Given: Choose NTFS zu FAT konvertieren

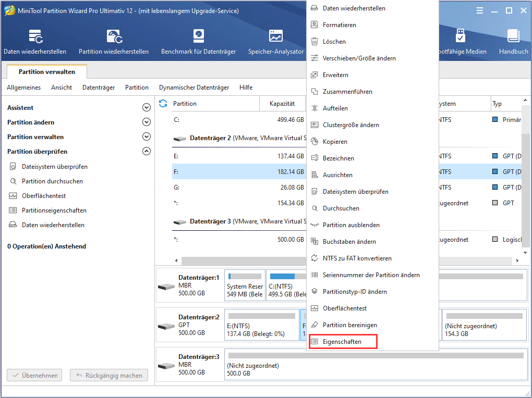Looking at the screenshot, I should (x=372, y=258).
